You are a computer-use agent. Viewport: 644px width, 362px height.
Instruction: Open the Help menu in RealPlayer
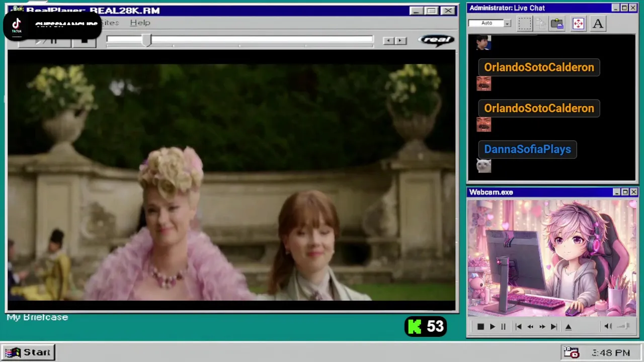[x=140, y=23]
